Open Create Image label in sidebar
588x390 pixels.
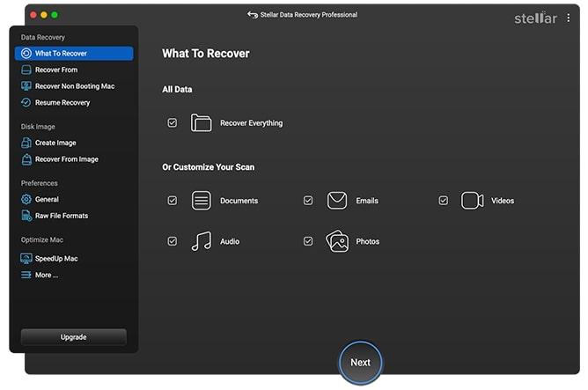55,143
